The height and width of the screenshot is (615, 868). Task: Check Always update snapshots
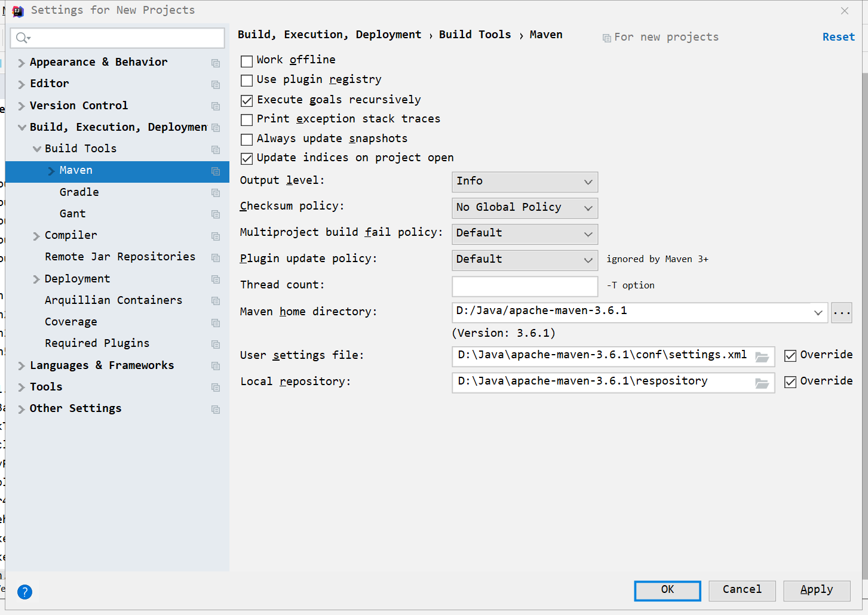[x=247, y=140]
